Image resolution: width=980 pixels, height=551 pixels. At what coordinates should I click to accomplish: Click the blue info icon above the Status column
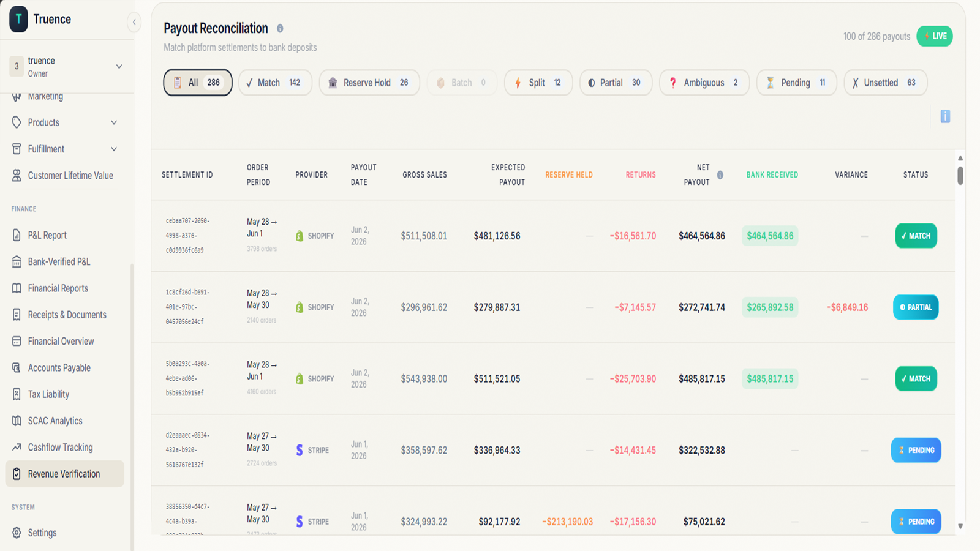click(945, 116)
